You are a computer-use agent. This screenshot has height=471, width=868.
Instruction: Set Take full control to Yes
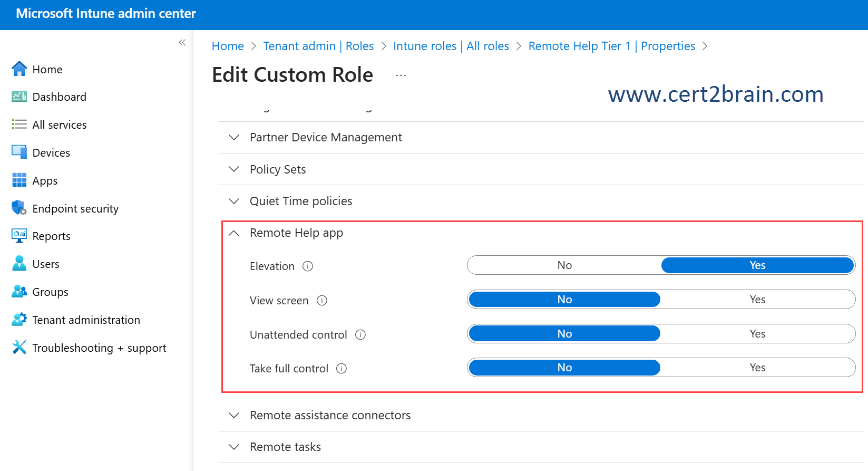(757, 368)
